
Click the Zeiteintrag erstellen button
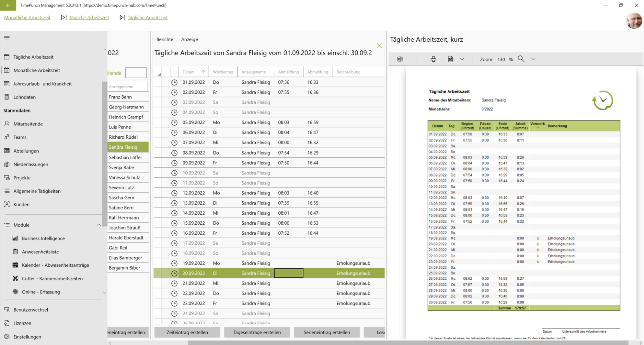click(x=187, y=332)
